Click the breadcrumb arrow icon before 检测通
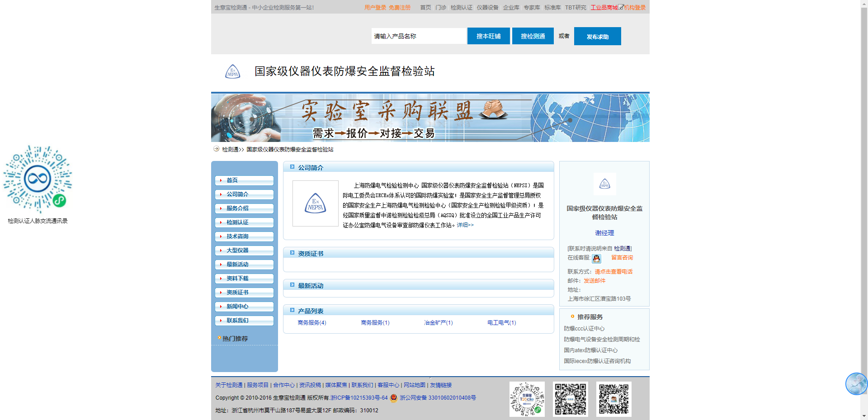 tap(216, 149)
